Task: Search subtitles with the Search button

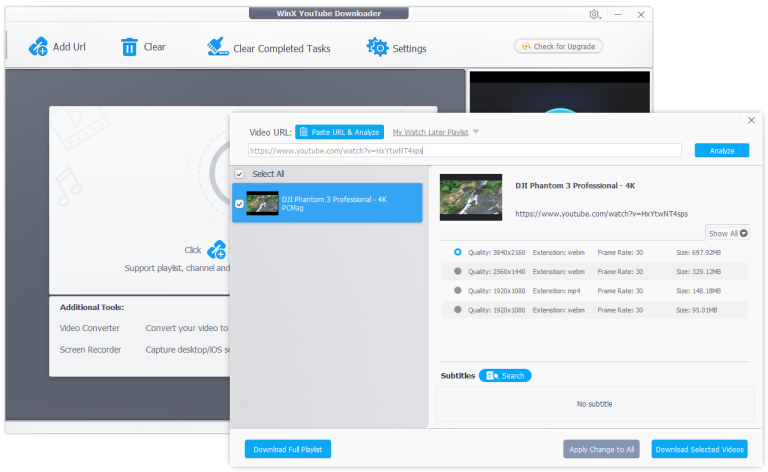Action: (505, 376)
